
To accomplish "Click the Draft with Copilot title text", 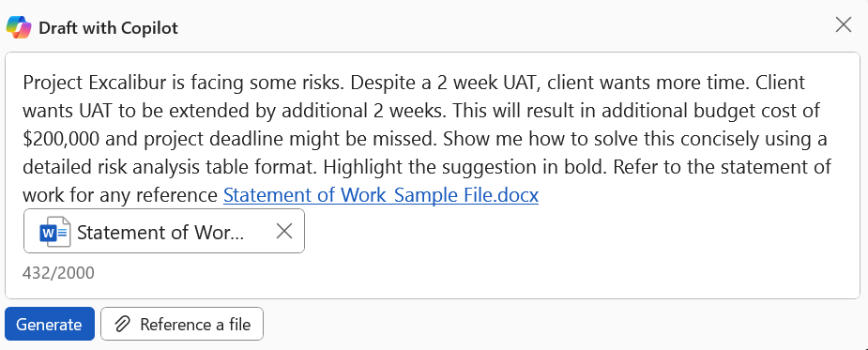I will pyautogui.click(x=109, y=28).
